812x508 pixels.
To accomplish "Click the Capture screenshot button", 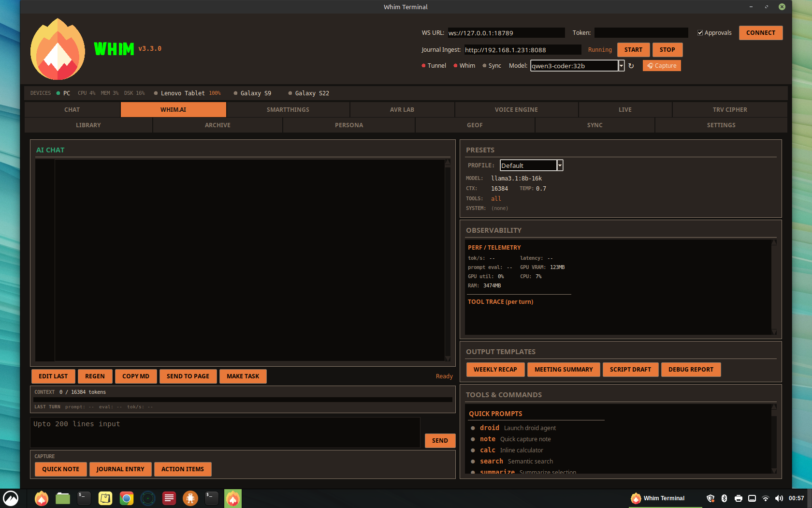I will click(662, 65).
